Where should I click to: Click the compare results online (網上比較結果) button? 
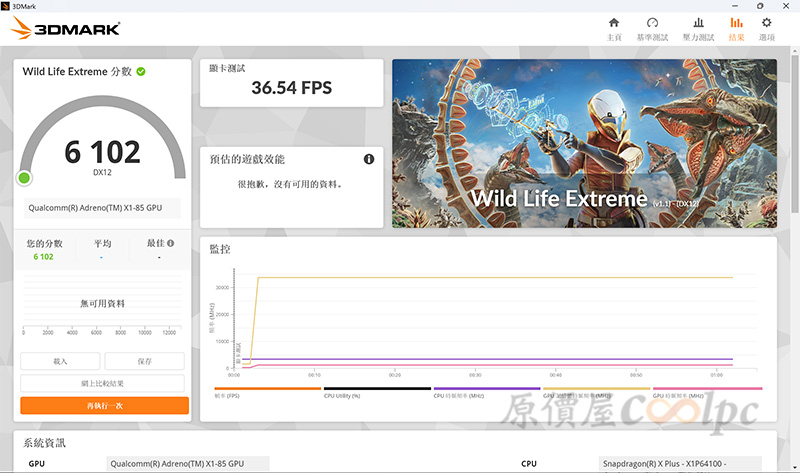(x=102, y=383)
